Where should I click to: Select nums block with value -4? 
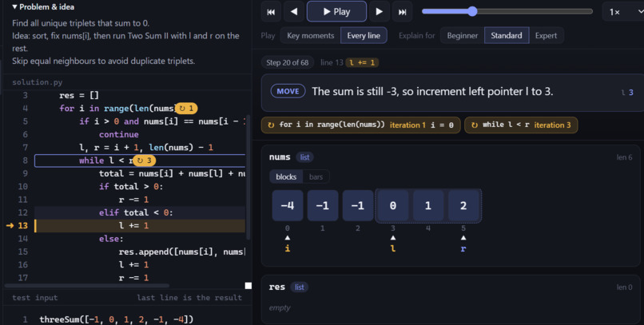point(288,205)
